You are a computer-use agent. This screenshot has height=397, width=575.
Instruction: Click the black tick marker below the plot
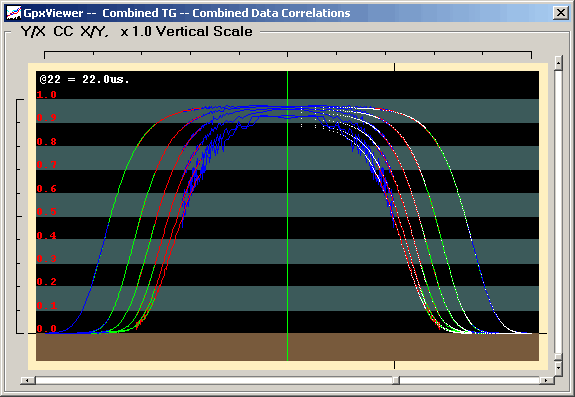point(395,365)
